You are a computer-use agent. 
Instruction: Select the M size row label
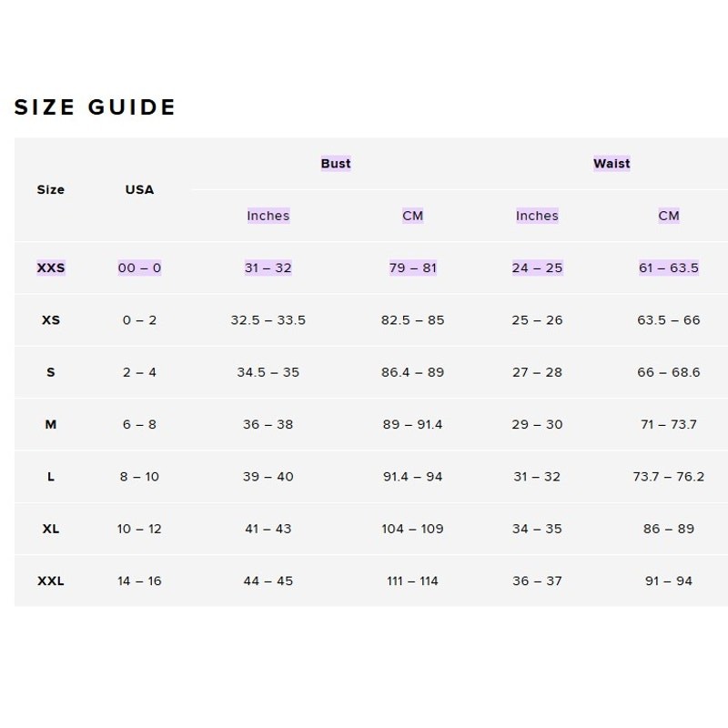pos(51,424)
